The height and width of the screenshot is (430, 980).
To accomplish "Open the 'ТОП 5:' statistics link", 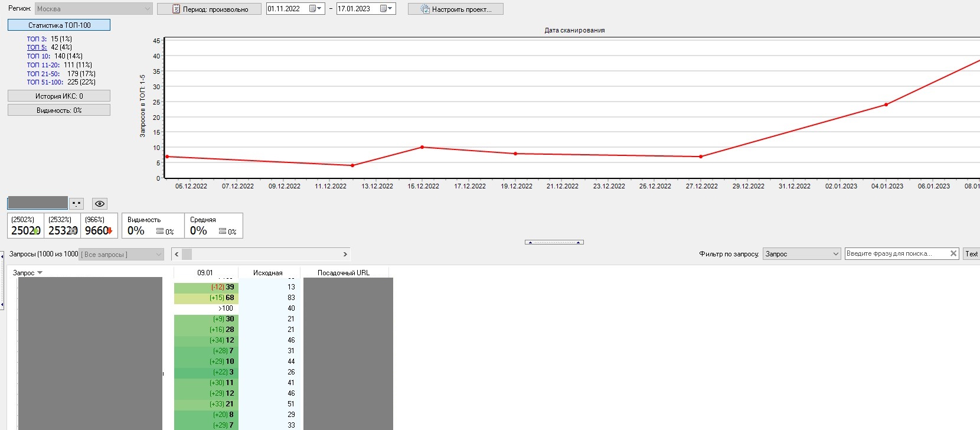I will coord(37,47).
